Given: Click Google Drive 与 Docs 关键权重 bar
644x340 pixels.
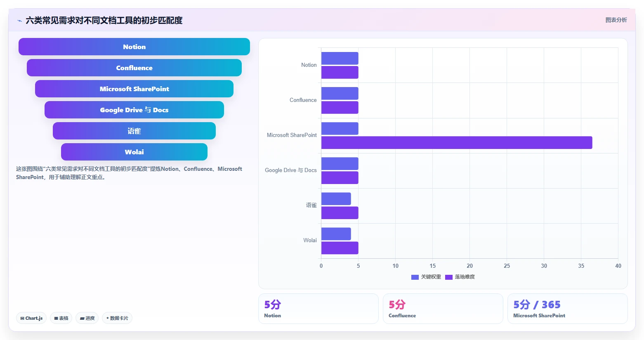Looking at the screenshot, I should (x=340, y=163).
